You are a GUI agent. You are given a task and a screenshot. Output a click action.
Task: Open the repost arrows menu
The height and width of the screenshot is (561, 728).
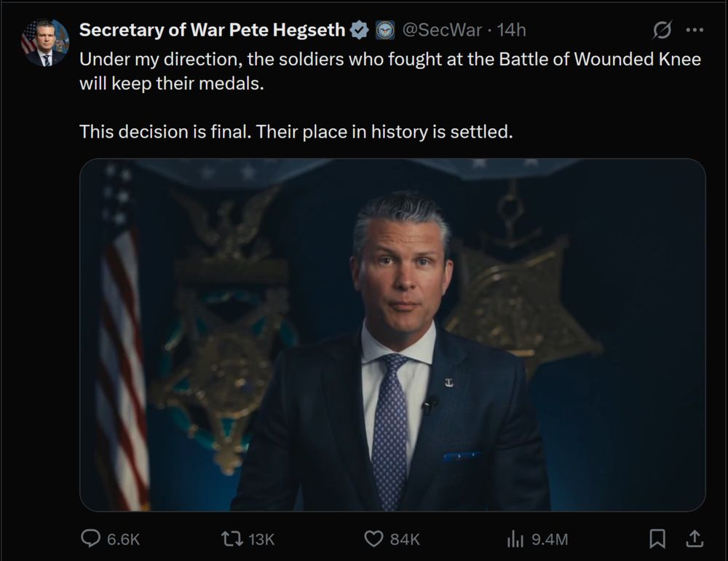(231, 538)
